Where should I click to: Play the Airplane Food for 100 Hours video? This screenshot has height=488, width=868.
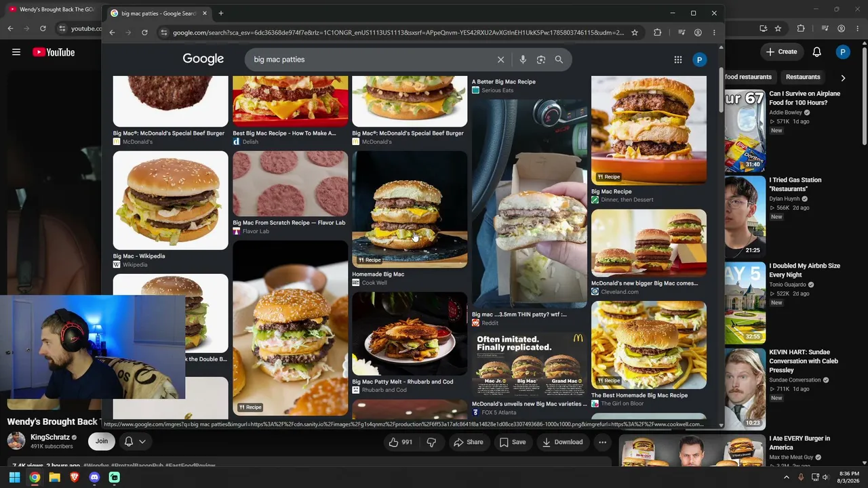(x=745, y=131)
